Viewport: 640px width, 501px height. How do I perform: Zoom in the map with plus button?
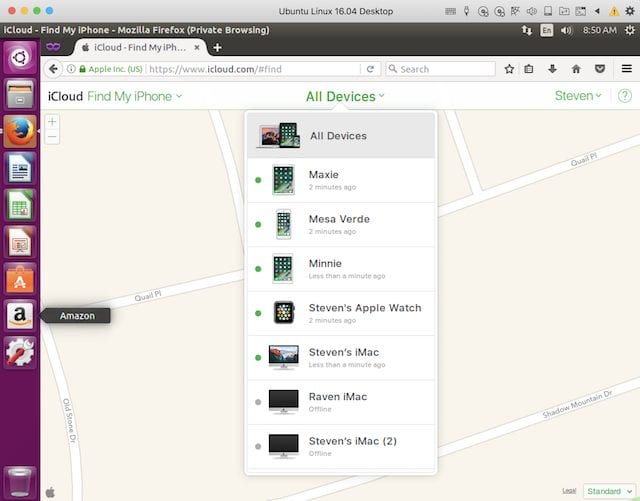click(52, 122)
